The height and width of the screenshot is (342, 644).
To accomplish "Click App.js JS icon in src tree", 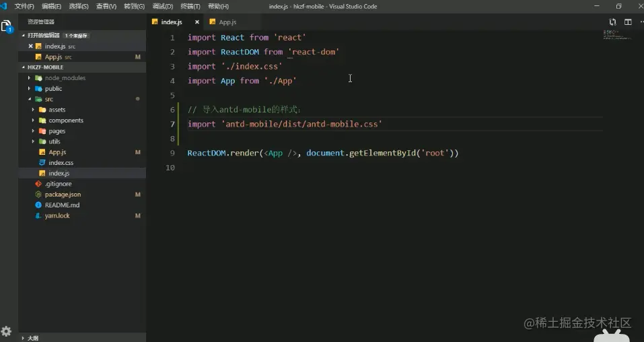I will click(42, 152).
